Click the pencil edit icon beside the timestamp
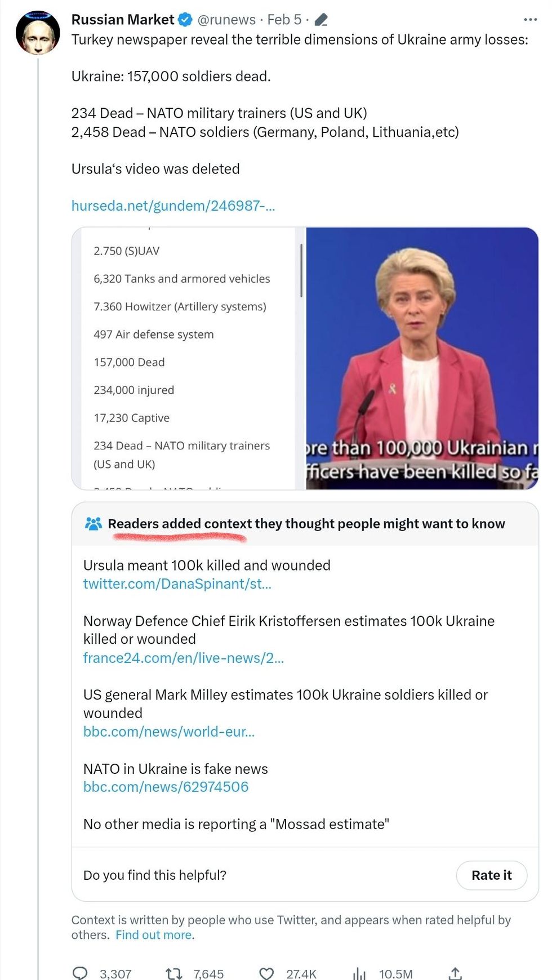The height and width of the screenshot is (980, 552). [x=321, y=19]
